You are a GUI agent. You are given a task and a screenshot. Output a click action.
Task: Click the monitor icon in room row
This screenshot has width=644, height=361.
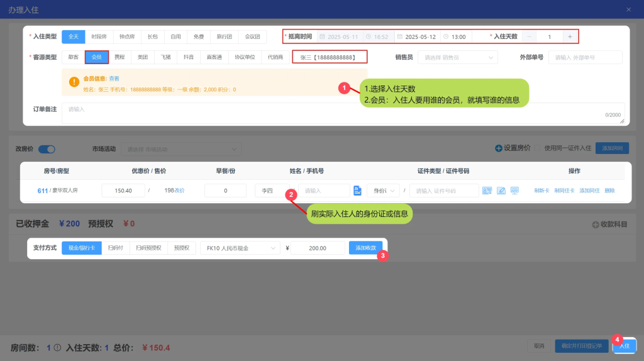[x=514, y=191]
